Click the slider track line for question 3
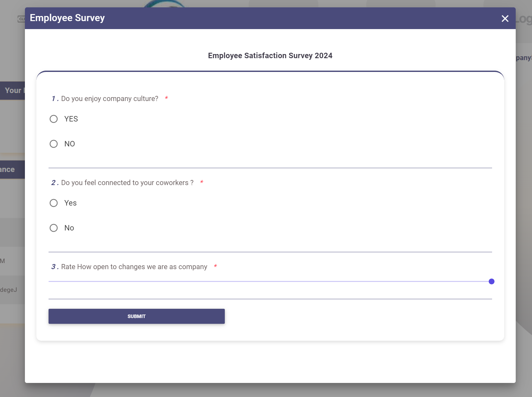 tap(255, 281)
